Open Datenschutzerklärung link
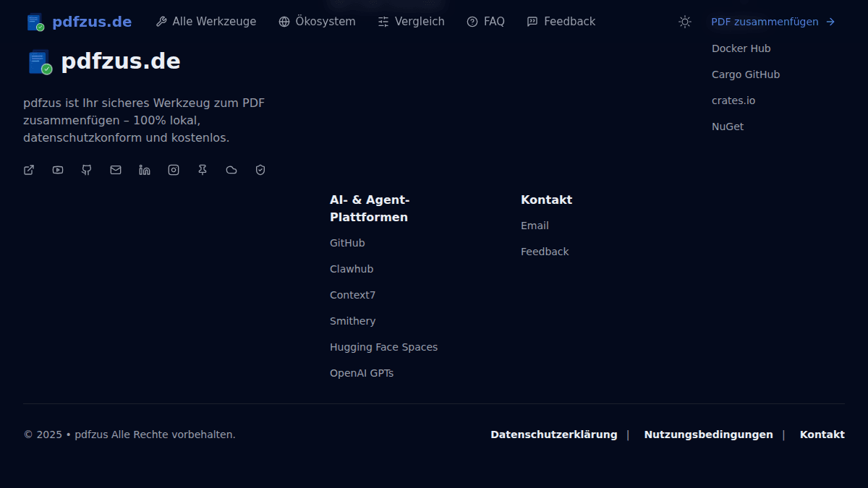The width and height of the screenshot is (868, 488). pos(554,435)
